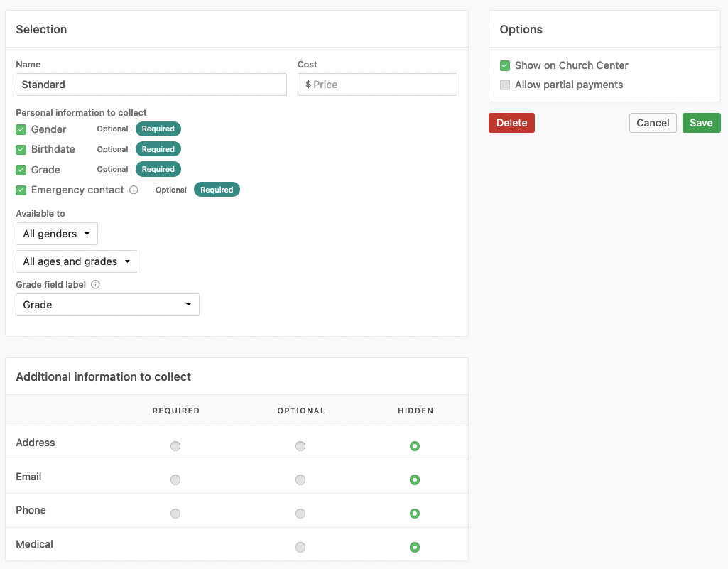Viewport: 728px width, 569px height.
Task: Toggle the Grade checkbox
Action: (21, 170)
